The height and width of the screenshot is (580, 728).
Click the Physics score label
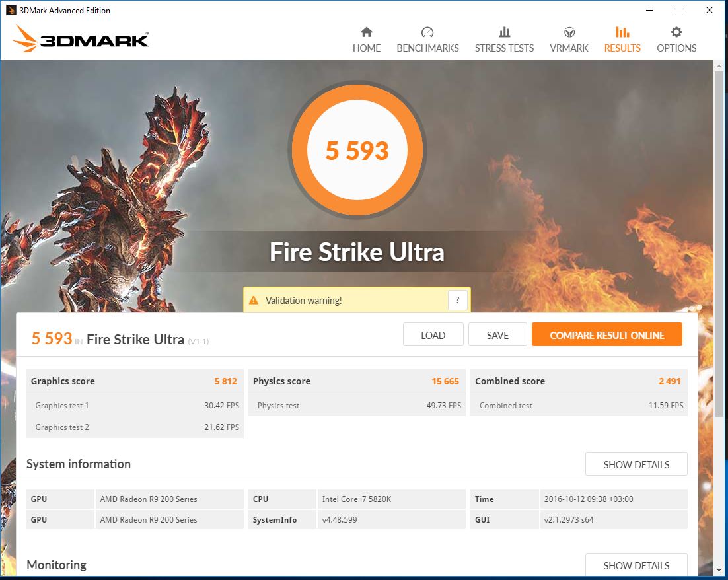[282, 381]
